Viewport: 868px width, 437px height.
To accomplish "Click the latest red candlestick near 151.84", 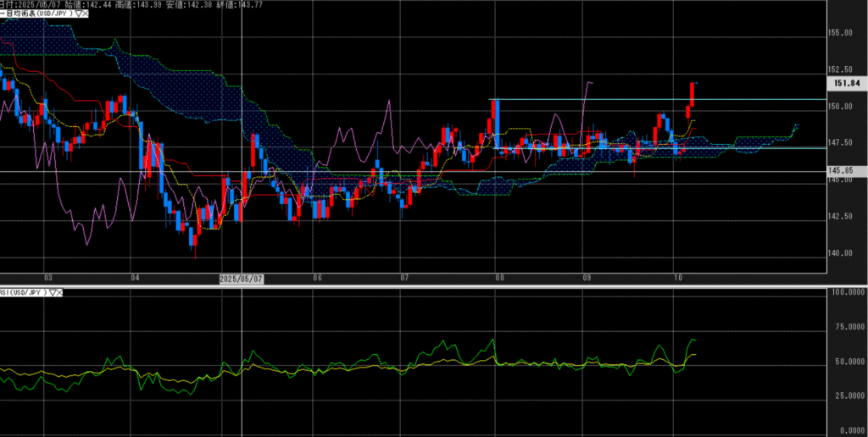I will pyautogui.click(x=693, y=92).
